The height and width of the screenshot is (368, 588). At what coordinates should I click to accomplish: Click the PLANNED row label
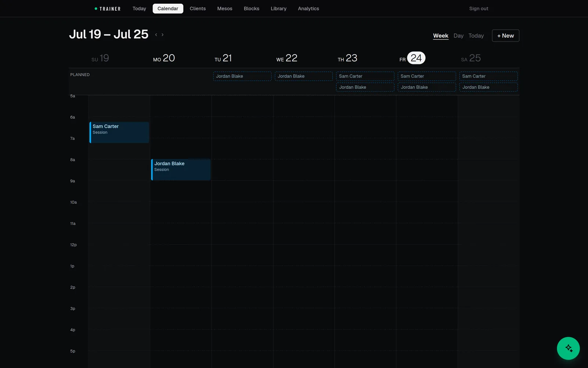tap(80, 75)
